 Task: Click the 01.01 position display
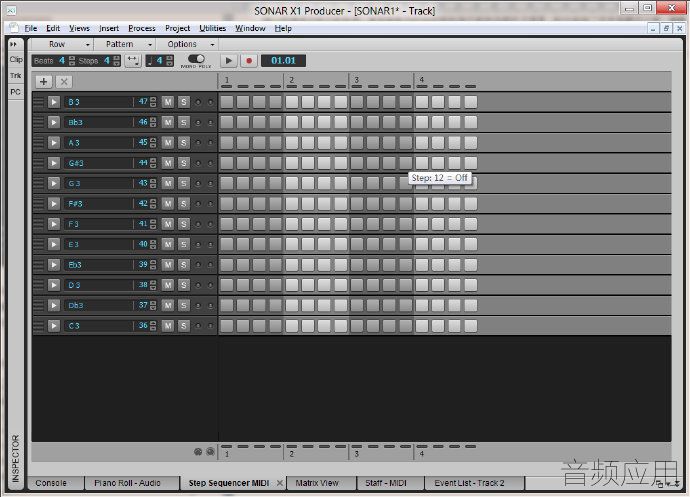[283, 61]
